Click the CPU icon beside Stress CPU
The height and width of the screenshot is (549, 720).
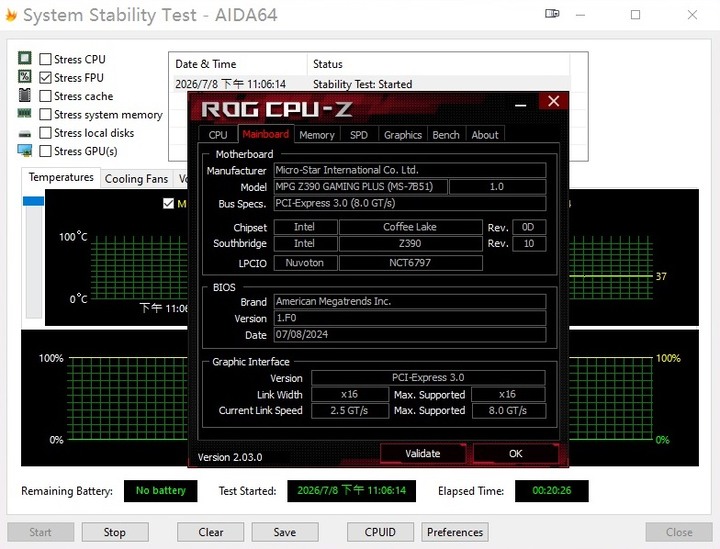25,58
